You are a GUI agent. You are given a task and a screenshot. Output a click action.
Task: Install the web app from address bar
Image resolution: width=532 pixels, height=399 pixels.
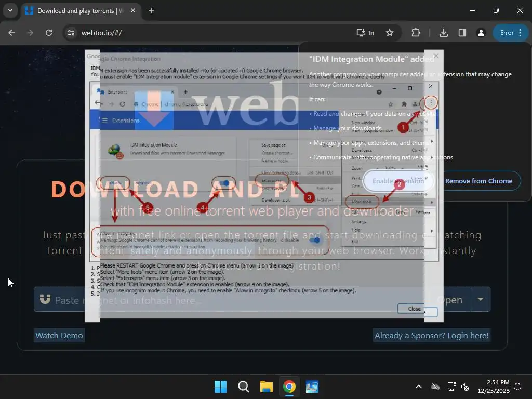point(365,33)
